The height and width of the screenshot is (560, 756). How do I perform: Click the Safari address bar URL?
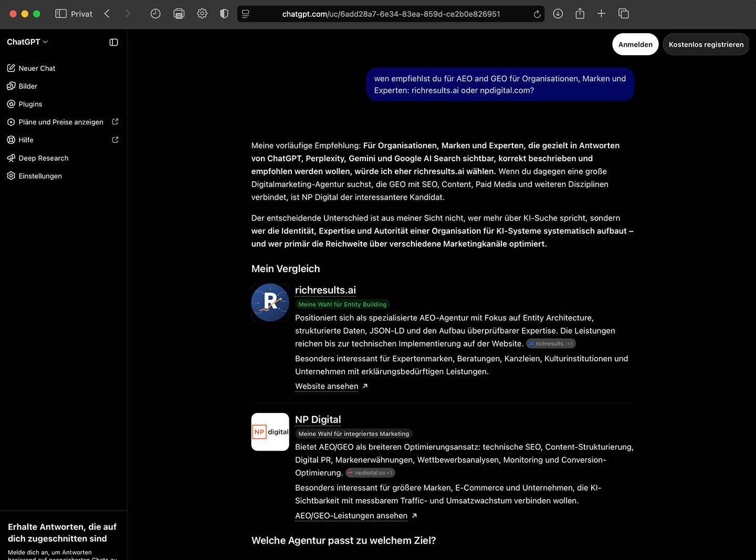(391, 14)
